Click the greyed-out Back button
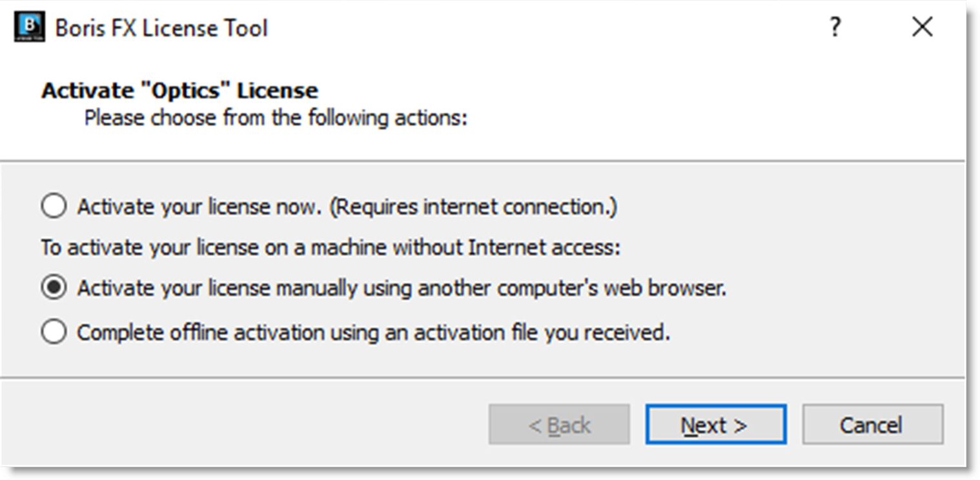 point(558,425)
